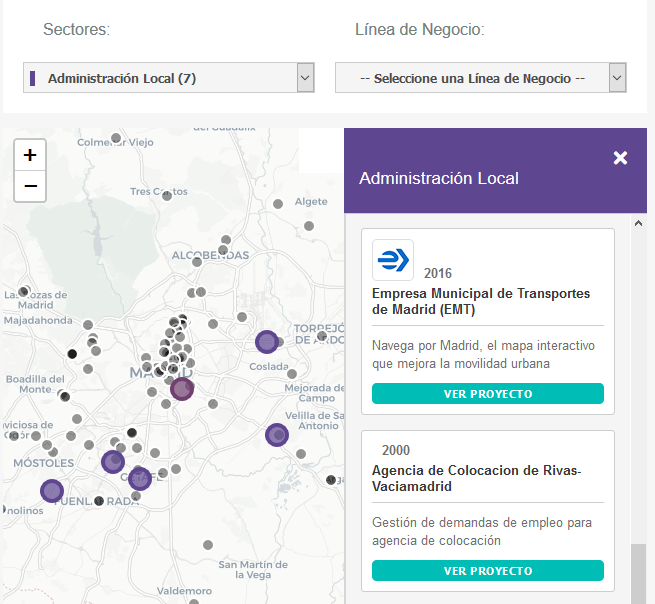Open the Línea de Negocio dropdown
Screen dimensions: 655x604
pos(471,78)
